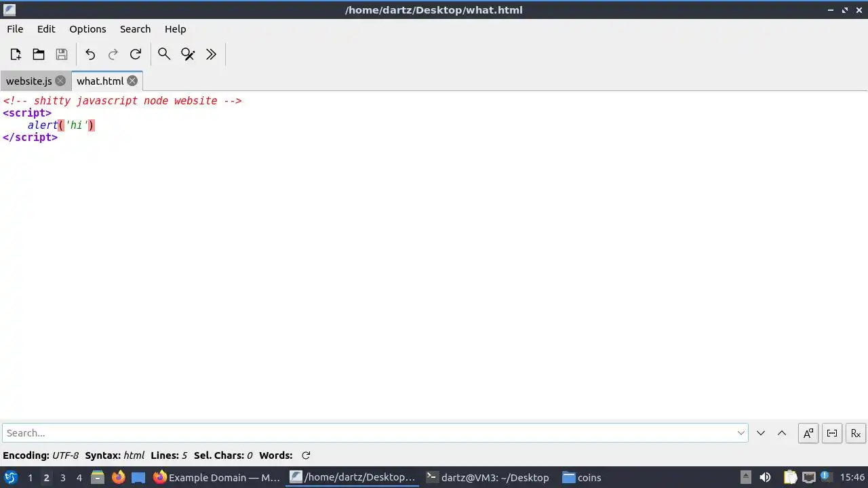Click the Lines: 5 status entry
The width and height of the screenshot is (868, 488).
tap(169, 455)
